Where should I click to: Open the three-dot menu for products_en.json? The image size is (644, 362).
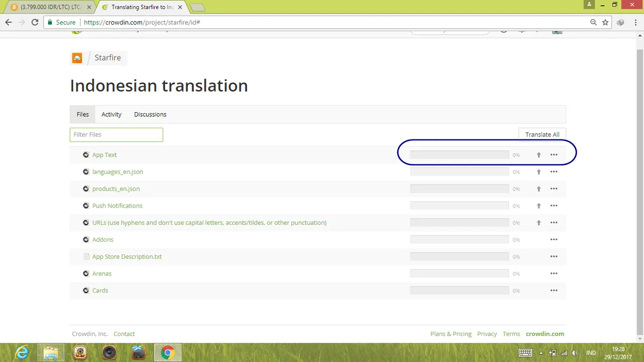pyautogui.click(x=554, y=189)
